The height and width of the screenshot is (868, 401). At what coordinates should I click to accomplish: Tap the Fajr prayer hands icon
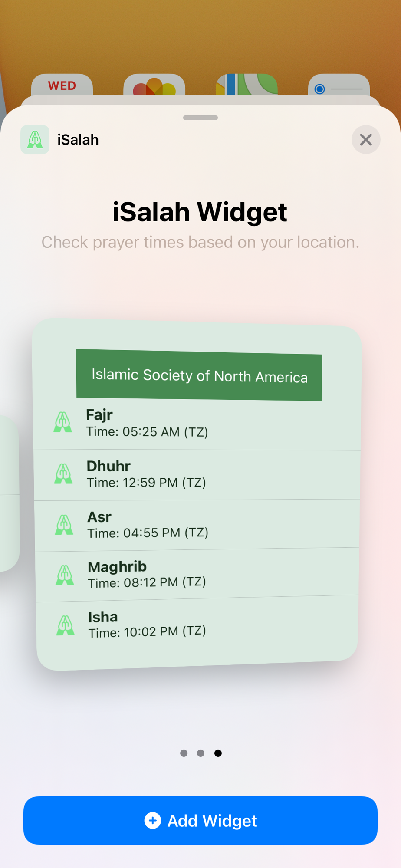[x=62, y=422]
